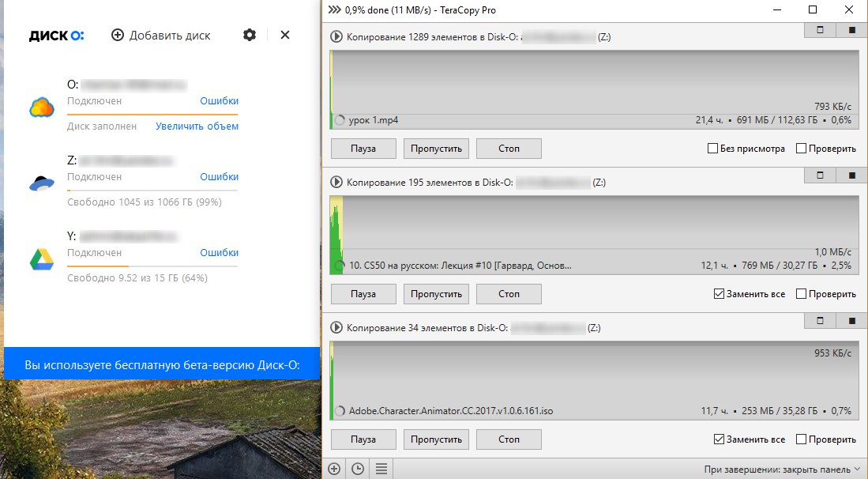Close the 34 elements job with the black square
The width and height of the screenshot is (868, 479).
tap(852, 320)
